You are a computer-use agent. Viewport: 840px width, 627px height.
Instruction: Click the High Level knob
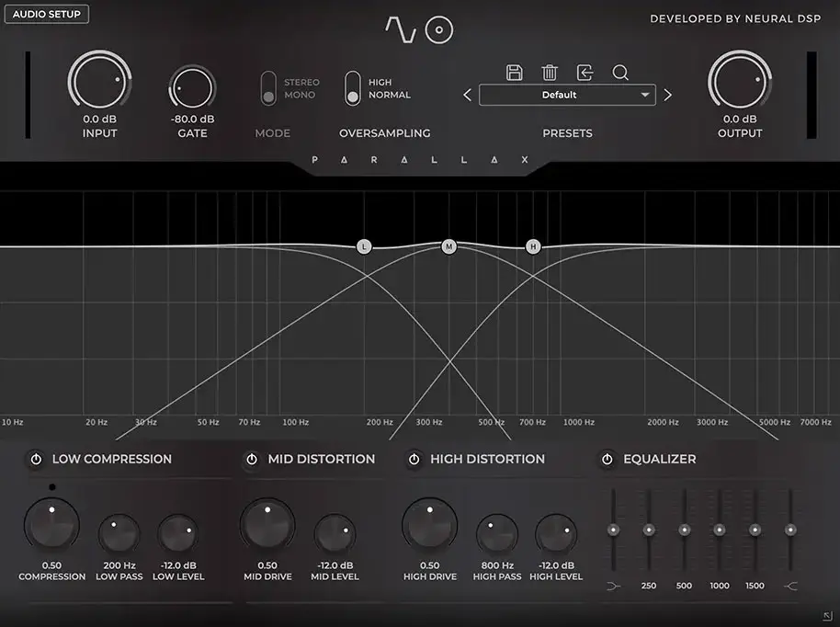tap(556, 534)
